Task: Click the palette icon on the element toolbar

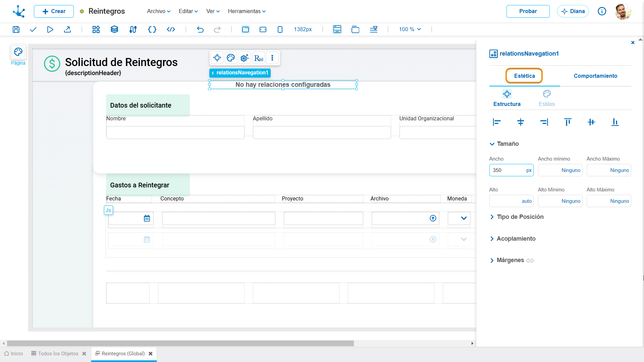Action: 231,58
